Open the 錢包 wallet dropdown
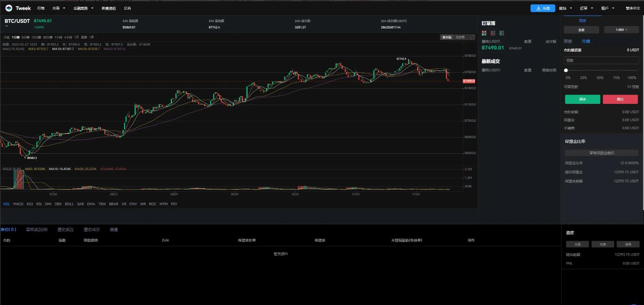644x305 pixels. 565,8
